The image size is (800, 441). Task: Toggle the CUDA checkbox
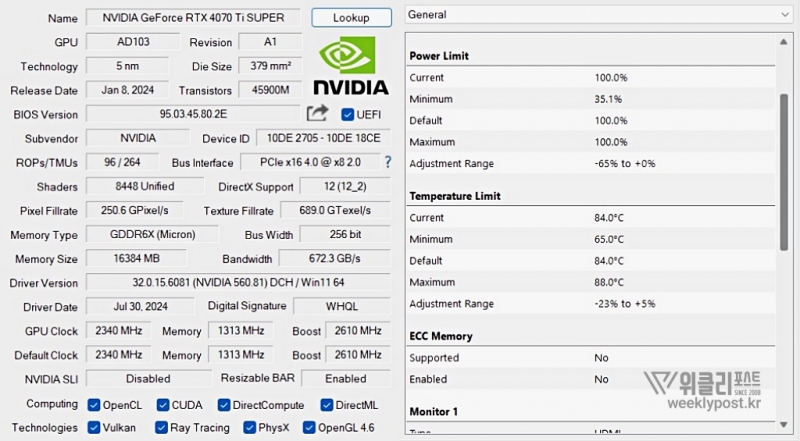coord(163,405)
